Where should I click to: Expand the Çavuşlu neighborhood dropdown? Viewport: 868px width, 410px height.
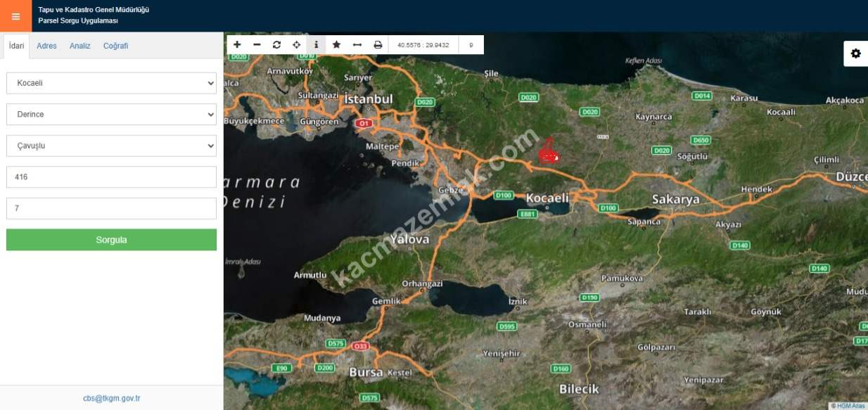click(x=111, y=146)
